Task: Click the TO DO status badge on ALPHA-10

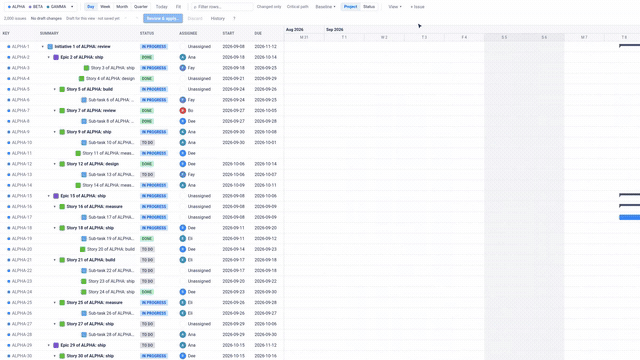Action: click(147, 142)
